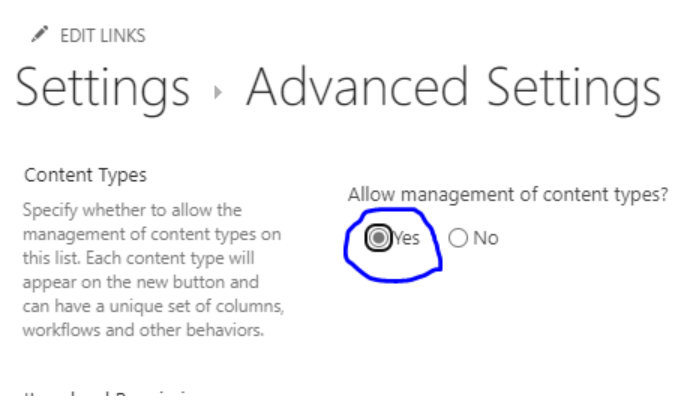This screenshot has height=414, width=683.
Task: Click the Allow management of content types question
Action: coord(507,196)
